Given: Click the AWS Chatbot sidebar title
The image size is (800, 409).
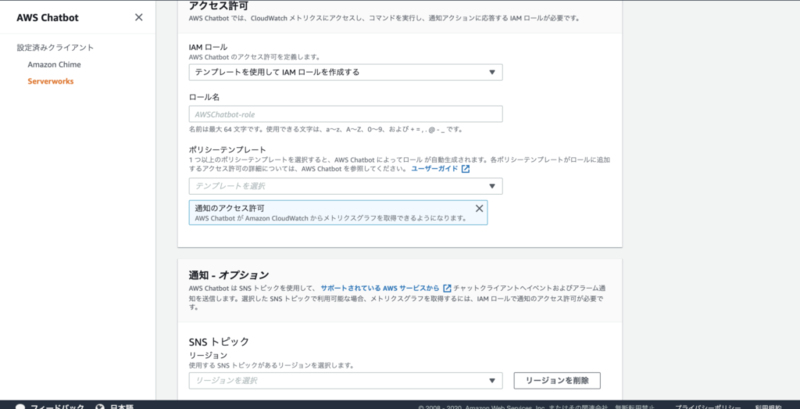Looking at the screenshot, I should click(x=47, y=18).
